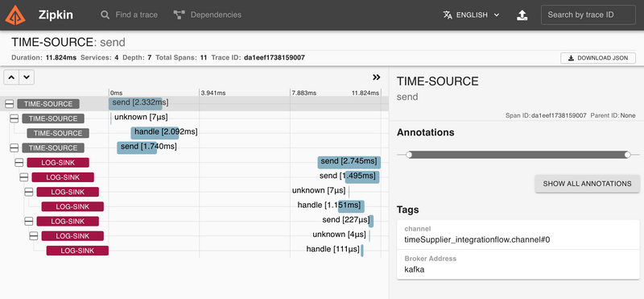Click the DOWNLOAD JSON button
This screenshot has width=644, height=299.
coord(598,58)
